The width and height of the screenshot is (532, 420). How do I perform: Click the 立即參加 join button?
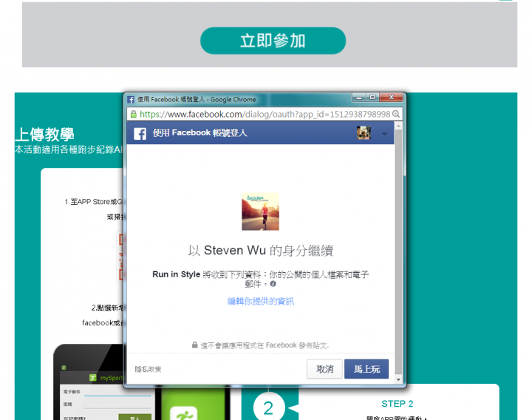[x=273, y=41]
